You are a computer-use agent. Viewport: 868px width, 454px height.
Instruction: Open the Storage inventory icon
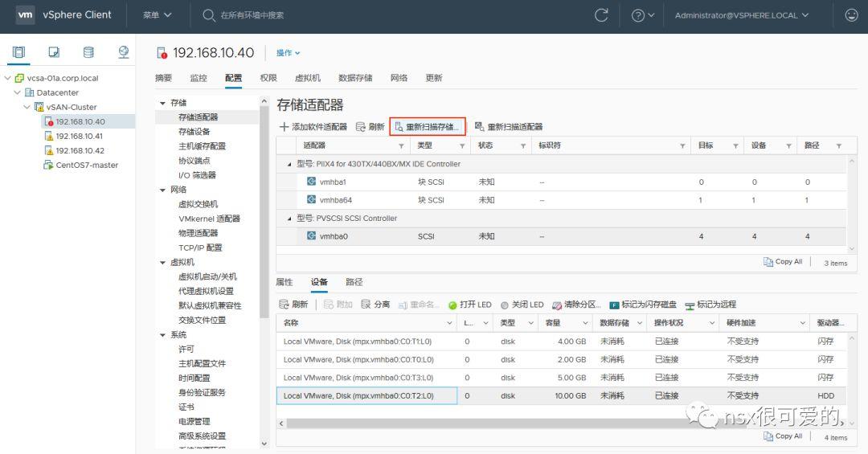coord(88,52)
